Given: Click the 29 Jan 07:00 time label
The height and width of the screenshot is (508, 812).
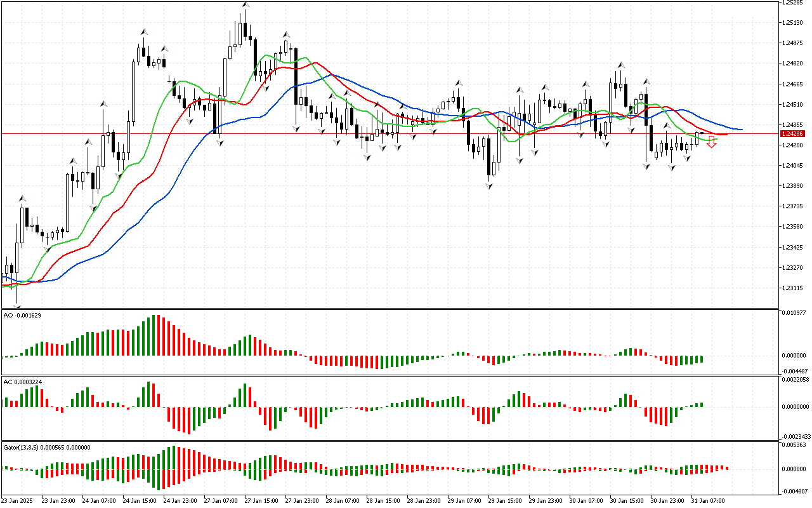Looking at the screenshot, I should 465,501.
